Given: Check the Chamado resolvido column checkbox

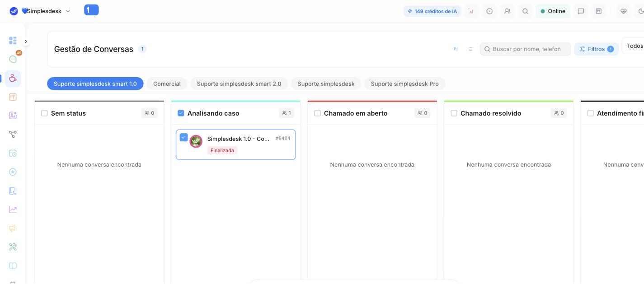Looking at the screenshot, I should point(454,113).
